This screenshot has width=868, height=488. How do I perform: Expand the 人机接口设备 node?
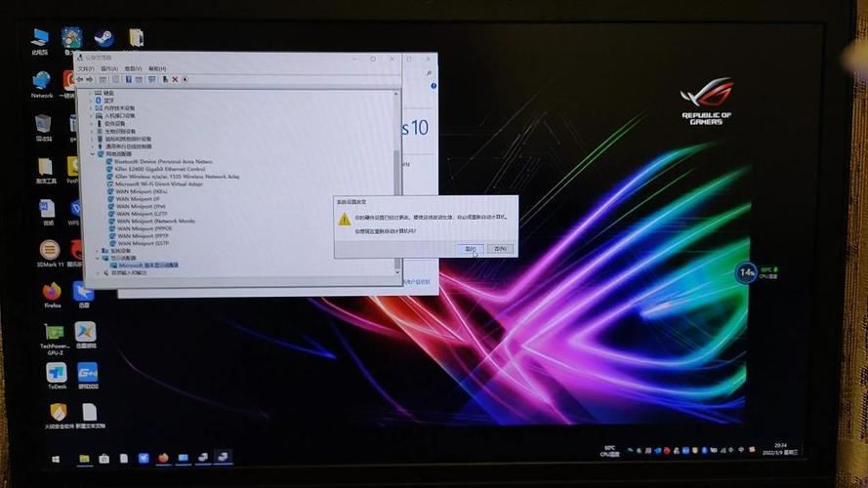(92, 115)
